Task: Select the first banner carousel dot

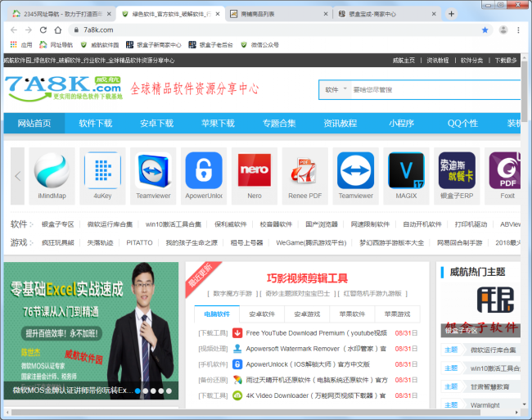Action: click(138, 391)
